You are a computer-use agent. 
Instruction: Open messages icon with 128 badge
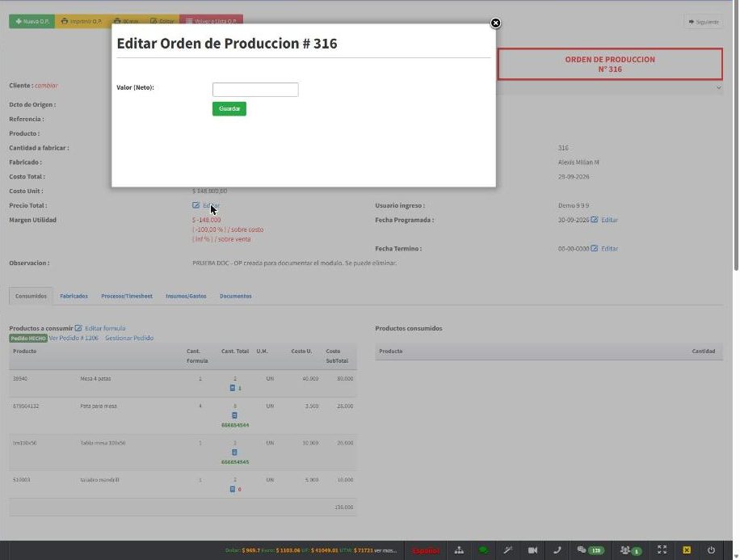coord(590,550)
